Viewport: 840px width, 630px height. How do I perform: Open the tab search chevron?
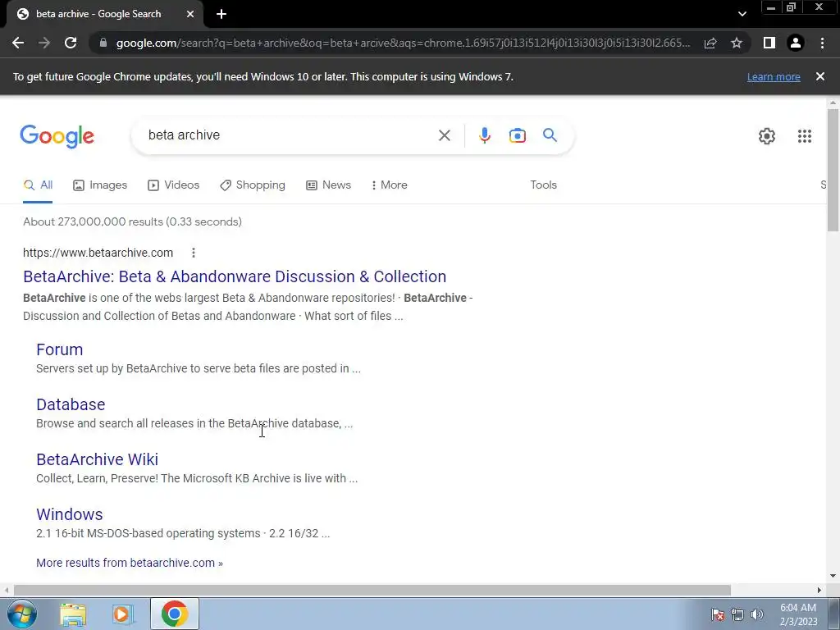click(742, 14)
